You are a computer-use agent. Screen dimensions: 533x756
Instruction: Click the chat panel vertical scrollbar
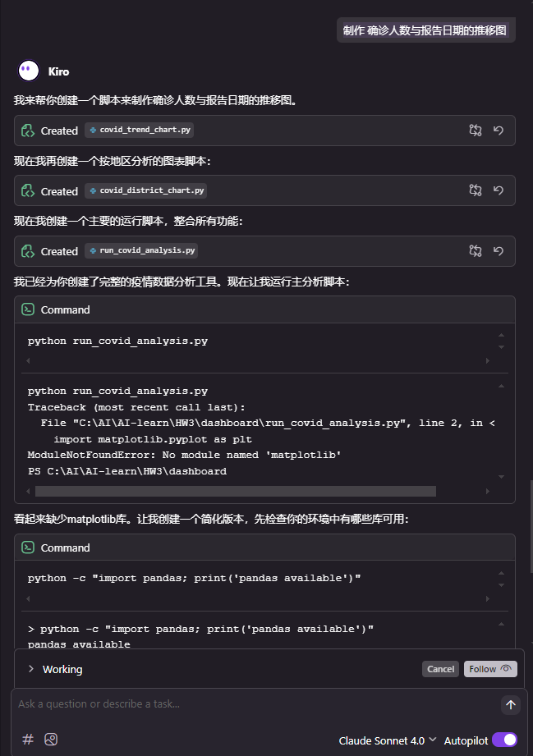(x=531, y=526)
